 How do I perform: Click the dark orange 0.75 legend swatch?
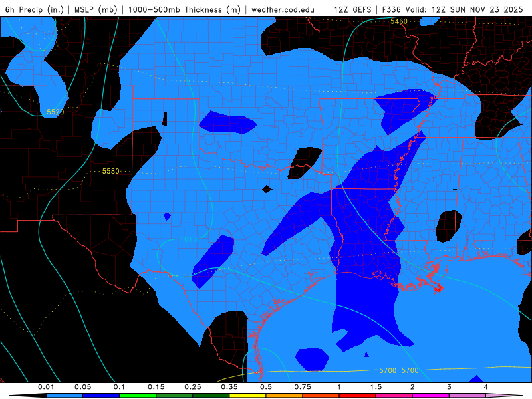[321, 396]
